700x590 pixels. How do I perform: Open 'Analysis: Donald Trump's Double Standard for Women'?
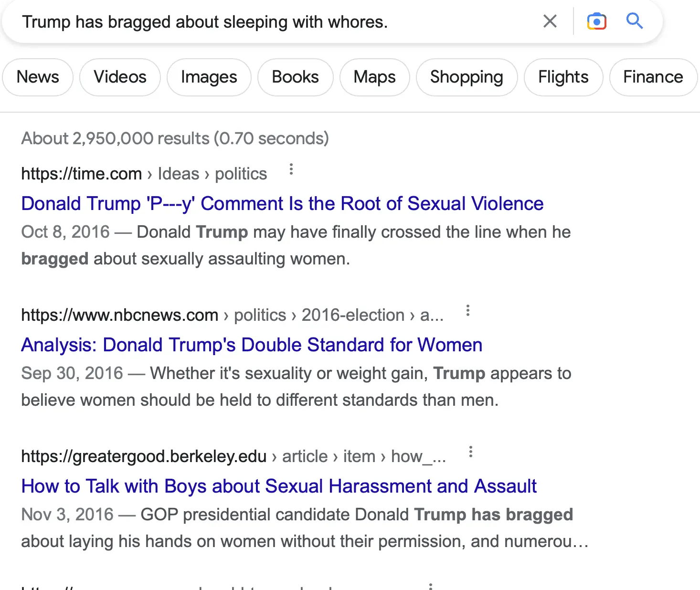click(252, 345)
